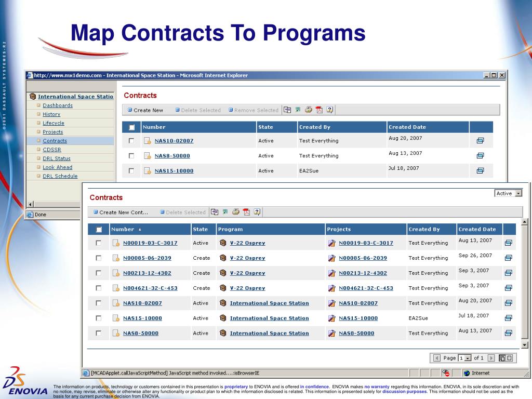The width and height of the screenshot is (532, 399).
Task: Open new-window icon for lower NAS15-10000 row
Action: [x=508, y=318]
